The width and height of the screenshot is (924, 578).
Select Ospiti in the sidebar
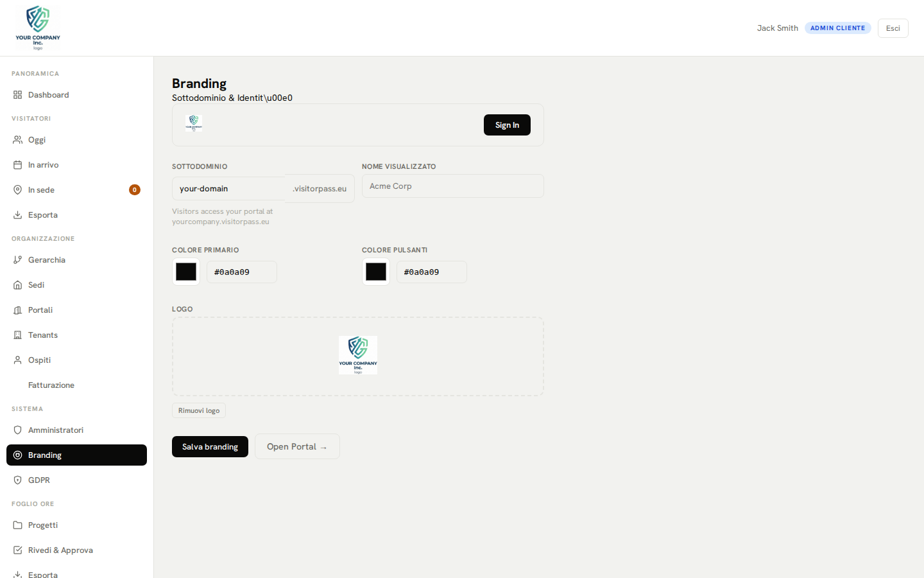39,360
